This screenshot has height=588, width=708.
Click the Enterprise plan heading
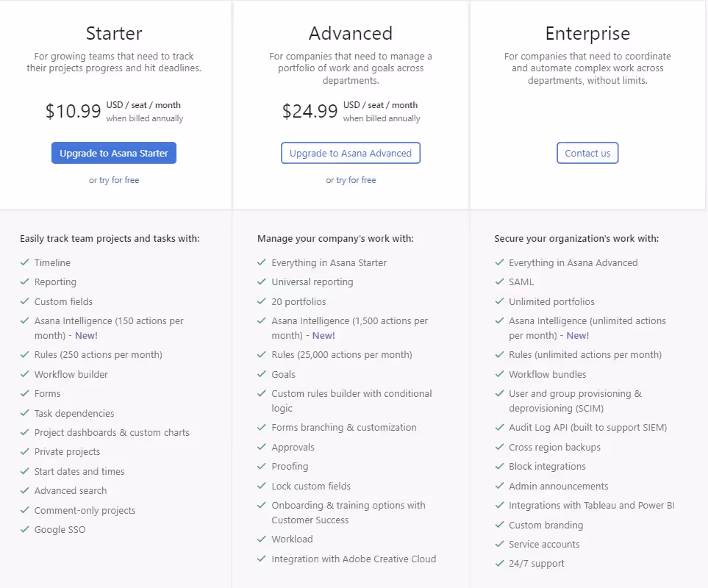point(587,33)
